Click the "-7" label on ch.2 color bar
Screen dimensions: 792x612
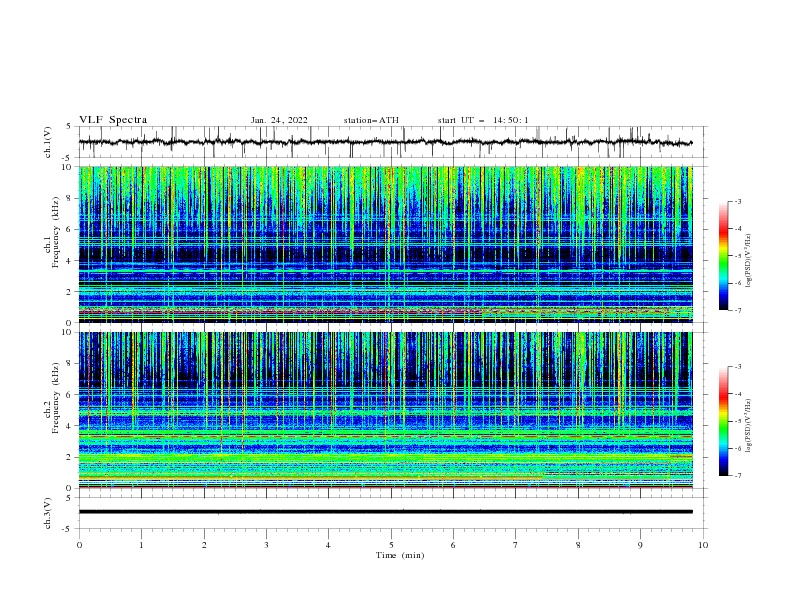(738, 476)
